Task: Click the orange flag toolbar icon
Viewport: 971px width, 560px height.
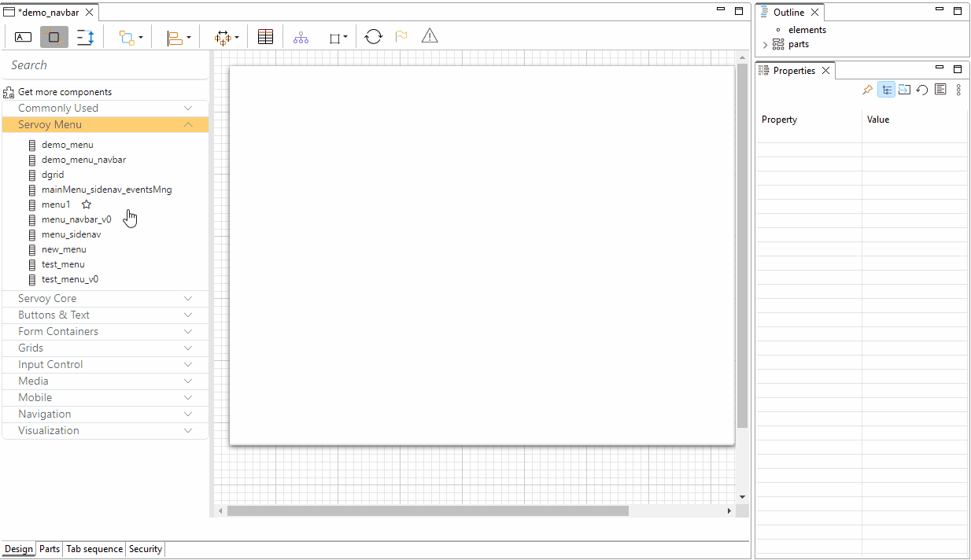Action: tap(401, 36)
